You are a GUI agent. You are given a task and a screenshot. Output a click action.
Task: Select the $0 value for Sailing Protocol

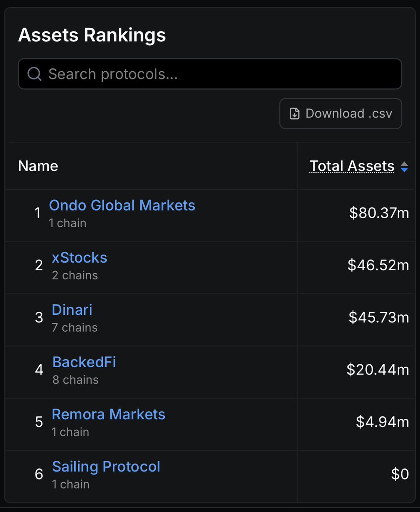click(400, 474)
